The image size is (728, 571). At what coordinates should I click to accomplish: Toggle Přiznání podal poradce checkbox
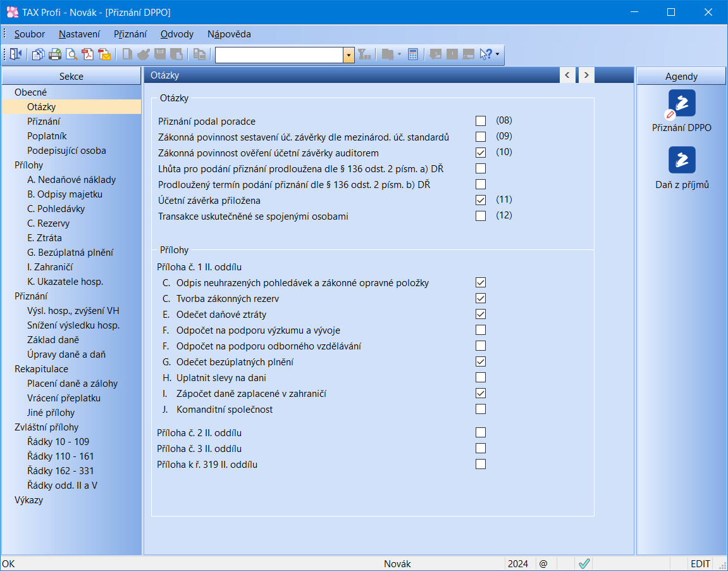(481, 122)
